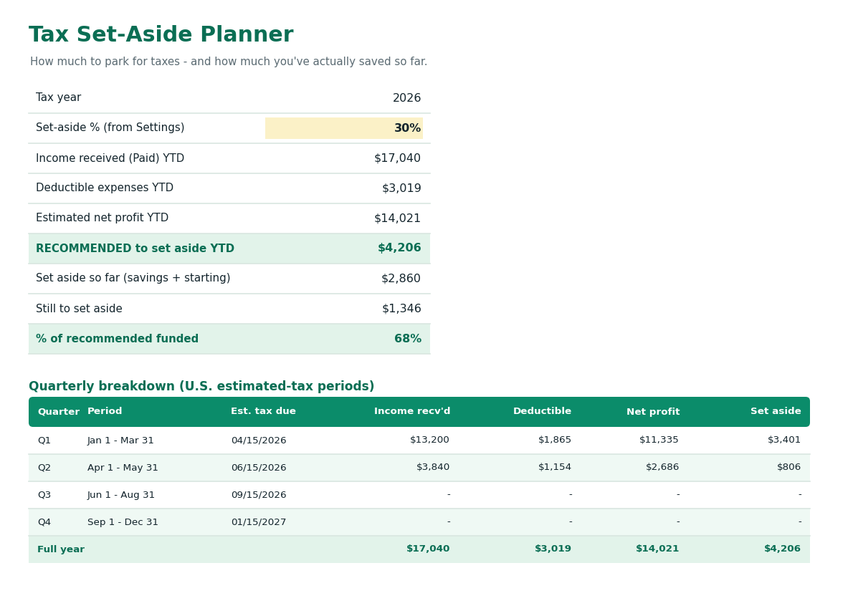This screenshot has width=853, height=616.
Task: Click the 'Tax Set-Aside Planner' title
Action: coord(161,35)
